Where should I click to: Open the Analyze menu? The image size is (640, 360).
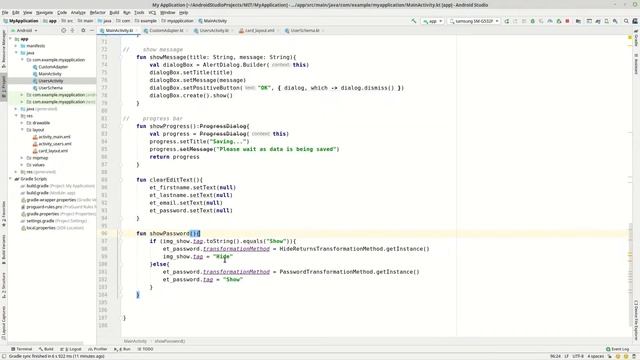click(x=78, y=13)
